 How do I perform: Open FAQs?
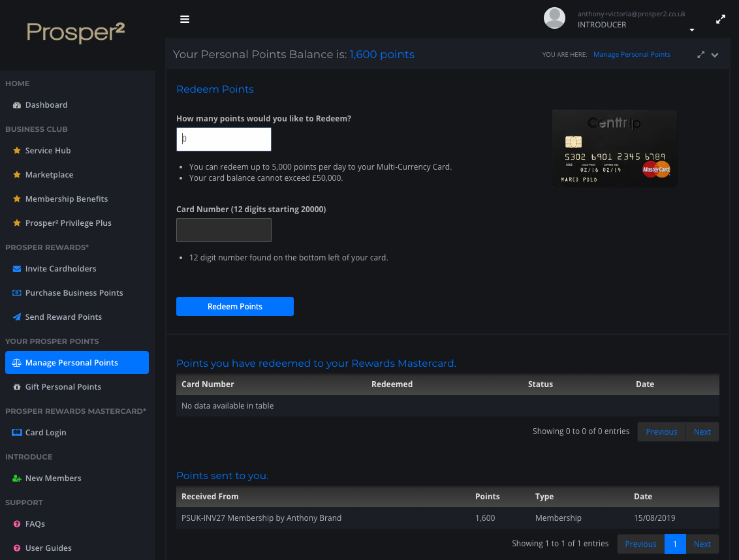[35, 523]
